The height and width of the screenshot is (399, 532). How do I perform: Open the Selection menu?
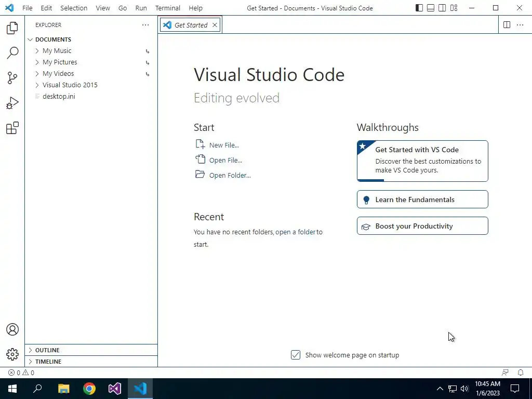pos(74,8)
